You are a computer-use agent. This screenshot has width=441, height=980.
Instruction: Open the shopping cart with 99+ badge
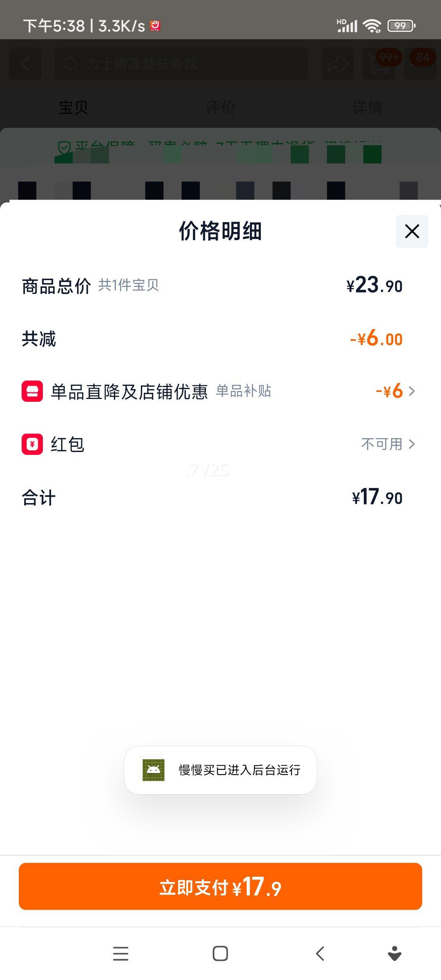(x=380, y=64)
